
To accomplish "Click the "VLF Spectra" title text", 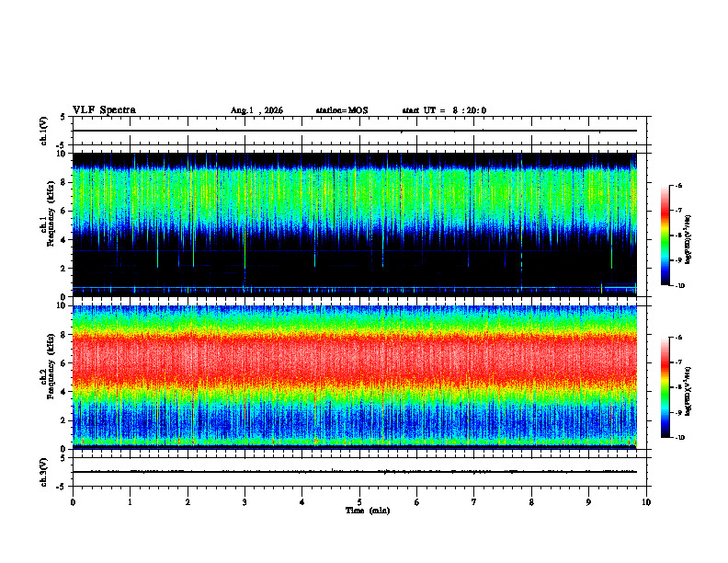I will coord(104,110).
